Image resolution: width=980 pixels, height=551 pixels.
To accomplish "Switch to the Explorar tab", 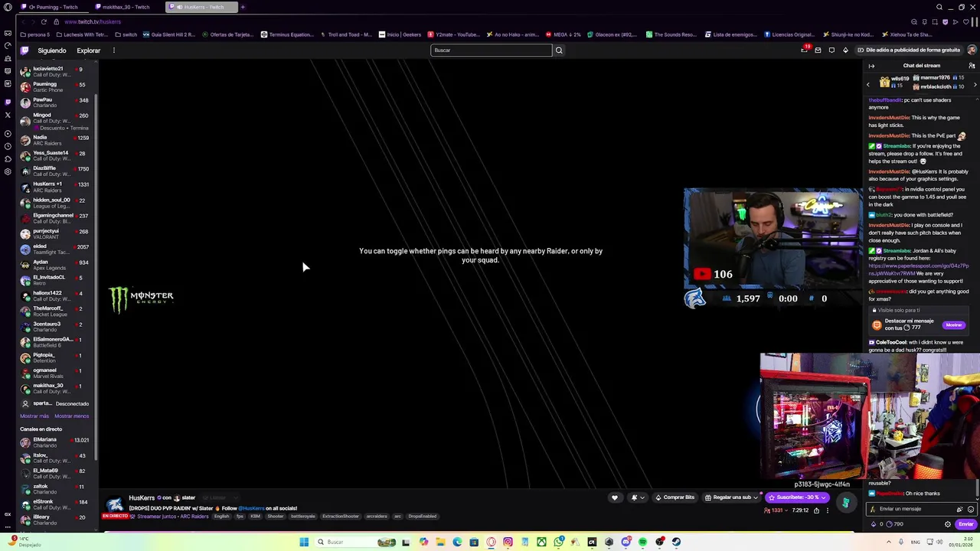I will point(88,51).
